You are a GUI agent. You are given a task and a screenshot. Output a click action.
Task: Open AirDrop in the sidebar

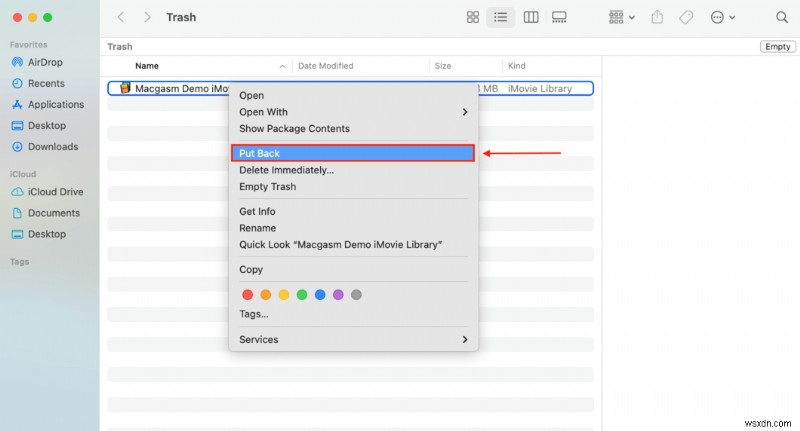pos(46,62)
